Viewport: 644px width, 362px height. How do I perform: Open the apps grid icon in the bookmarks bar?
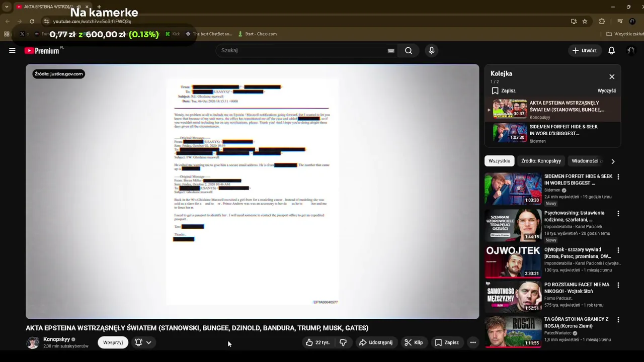pyautogui.click(x=7, y=34)
